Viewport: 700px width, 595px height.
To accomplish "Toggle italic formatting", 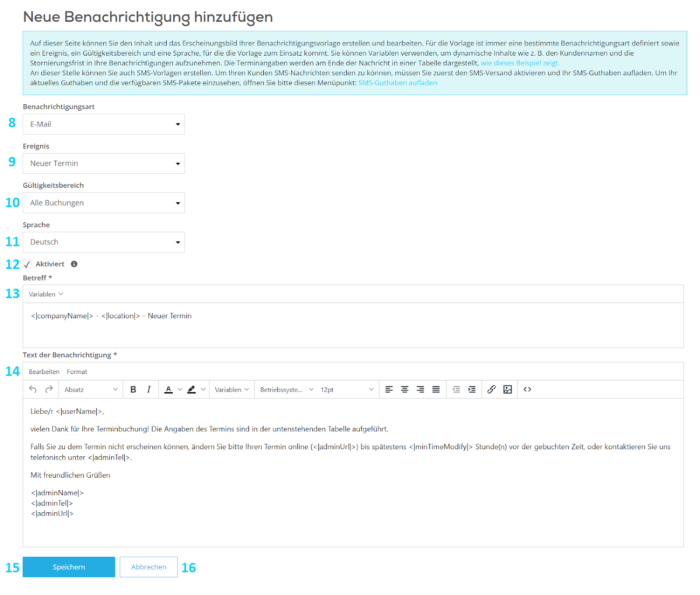I will (x=149, y=389).
